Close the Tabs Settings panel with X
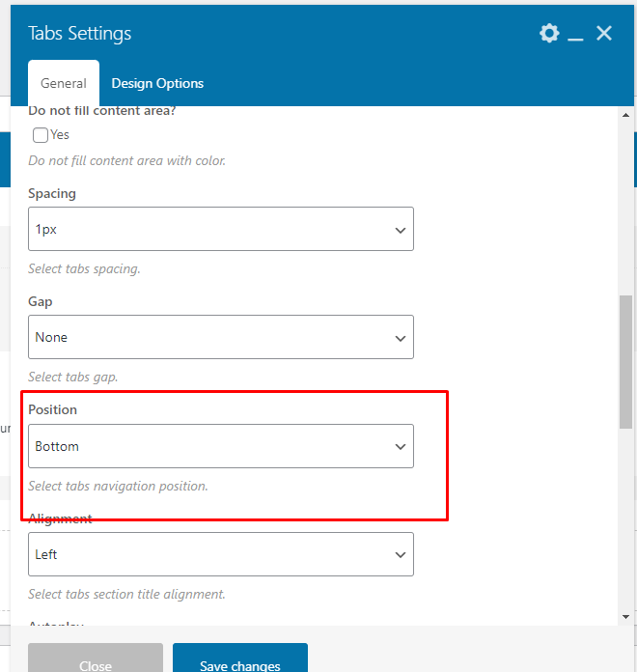The image size is (637, 672). (x=604, y=33)
